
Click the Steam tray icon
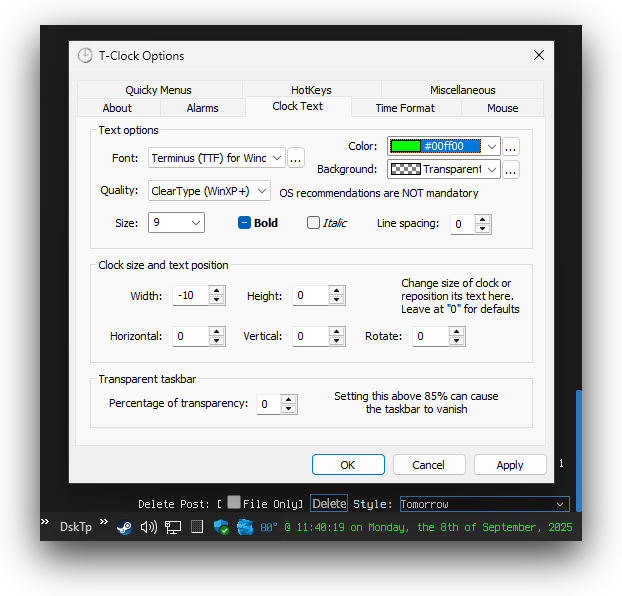click(x=125, y=527)
